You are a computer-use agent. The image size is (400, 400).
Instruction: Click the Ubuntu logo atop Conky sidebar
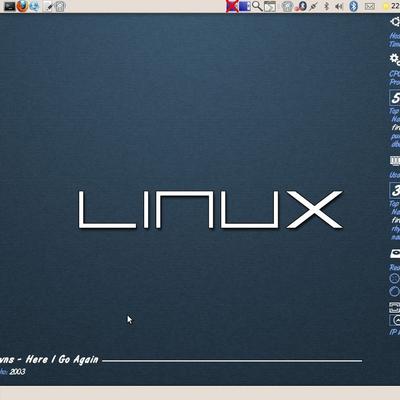395,22
